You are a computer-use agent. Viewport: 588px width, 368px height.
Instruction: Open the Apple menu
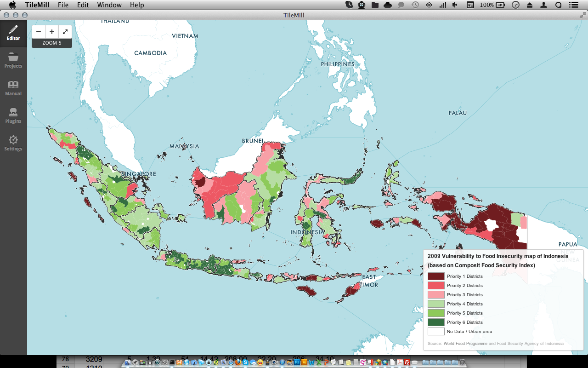click(12, 5)
